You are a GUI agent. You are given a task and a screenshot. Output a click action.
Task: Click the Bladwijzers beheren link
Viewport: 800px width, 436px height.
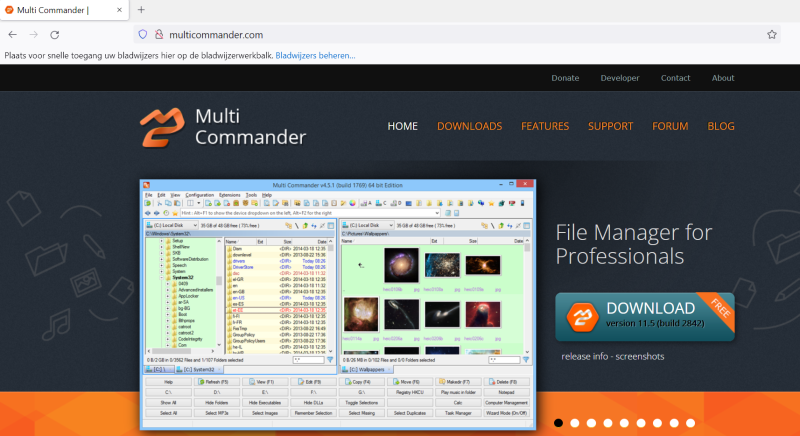tap(315, 55)
